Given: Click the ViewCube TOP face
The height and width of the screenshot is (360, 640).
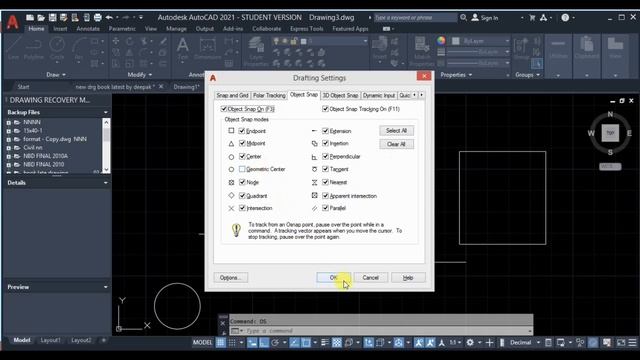Looking at the screenshot, I should point(610,133).
